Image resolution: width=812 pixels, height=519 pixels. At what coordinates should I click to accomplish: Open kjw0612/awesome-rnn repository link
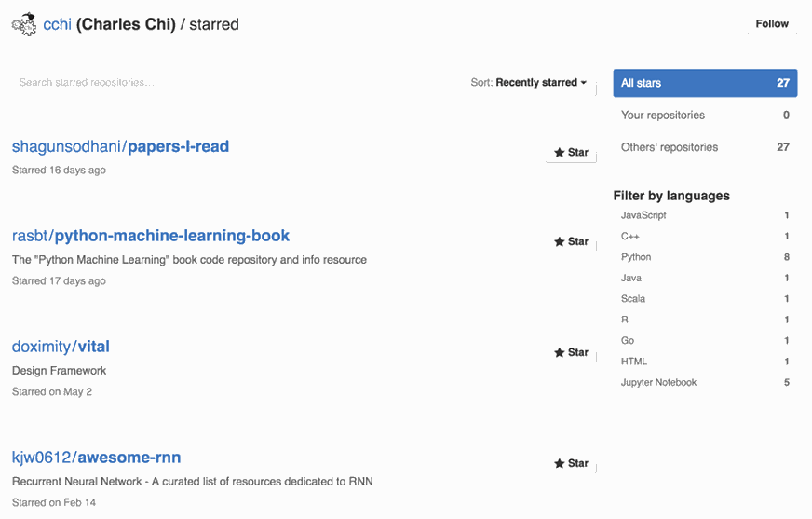[x=96, y=458]
